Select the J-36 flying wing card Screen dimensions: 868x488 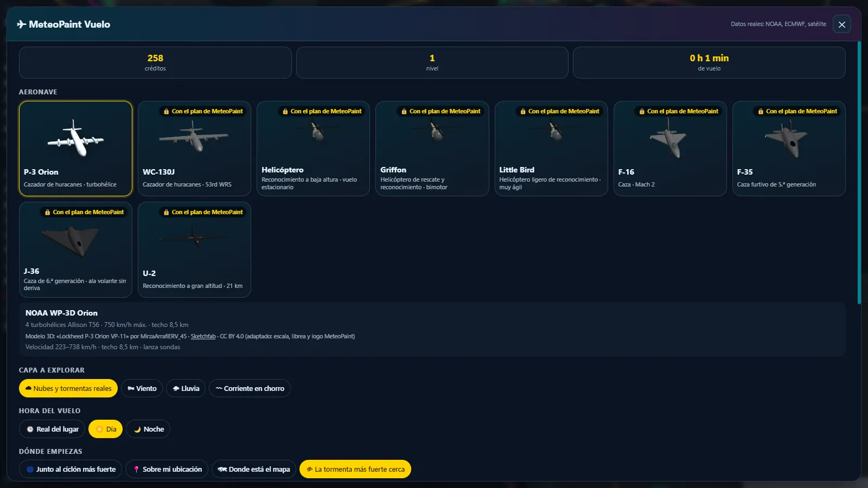[x=75, y=249]
